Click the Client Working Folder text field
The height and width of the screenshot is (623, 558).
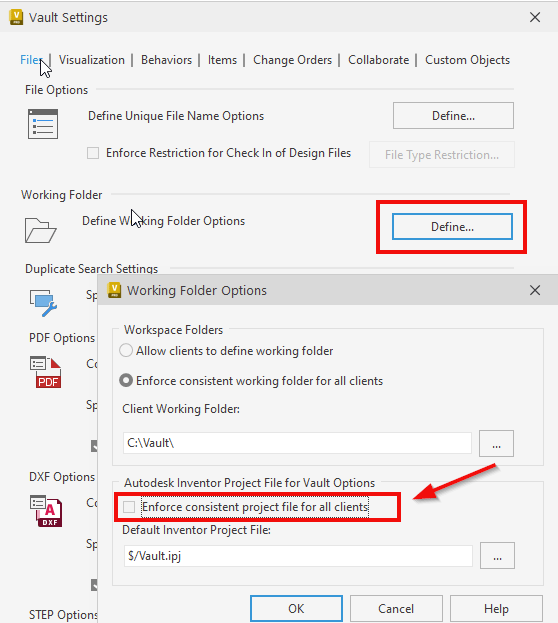(x=297, y=443)
